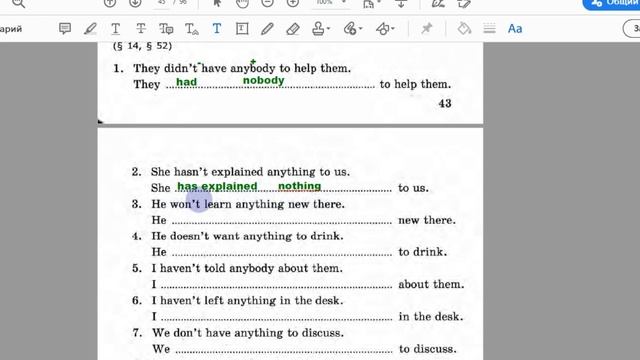The width and height of the screenshot is (640, 360).
Task: Click the rounded button right of the Aa icon
Action: pos(631,29)
